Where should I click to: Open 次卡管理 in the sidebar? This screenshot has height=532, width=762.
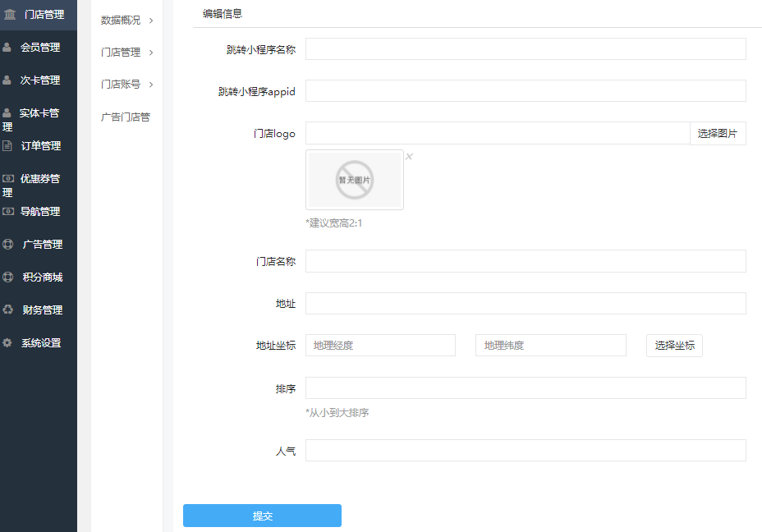[x=39, y=80]
